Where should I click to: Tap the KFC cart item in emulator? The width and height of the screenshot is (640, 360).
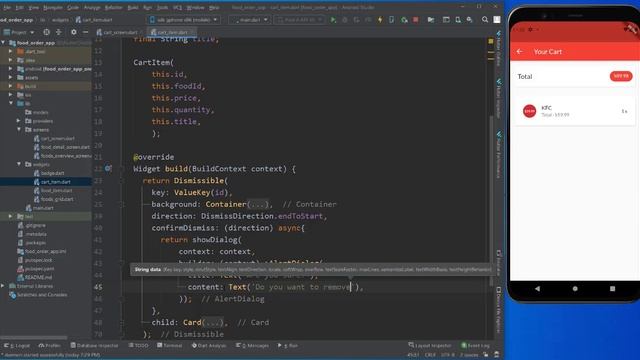pyautogui.click(x=574, y=111)
